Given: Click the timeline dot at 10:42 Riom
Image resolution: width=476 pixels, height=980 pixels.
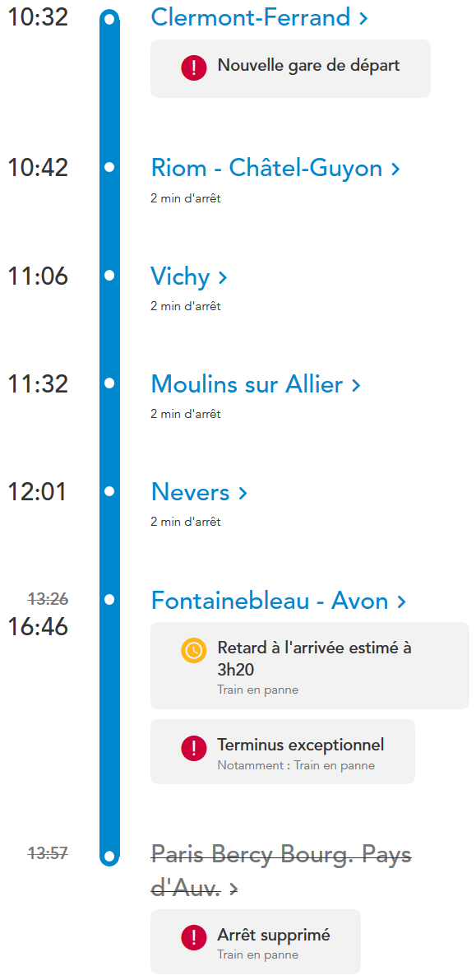Looking at the screenshot, I should click(x=109, y=168).
